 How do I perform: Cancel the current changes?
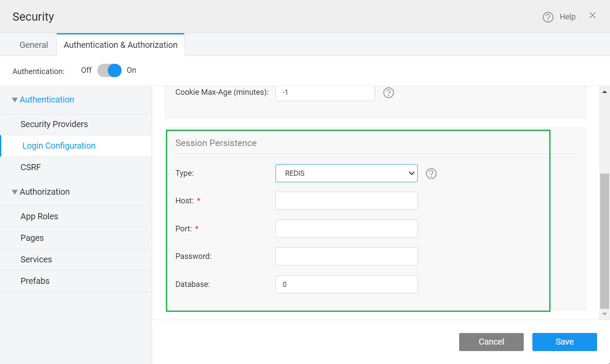(x=491, y=342)
